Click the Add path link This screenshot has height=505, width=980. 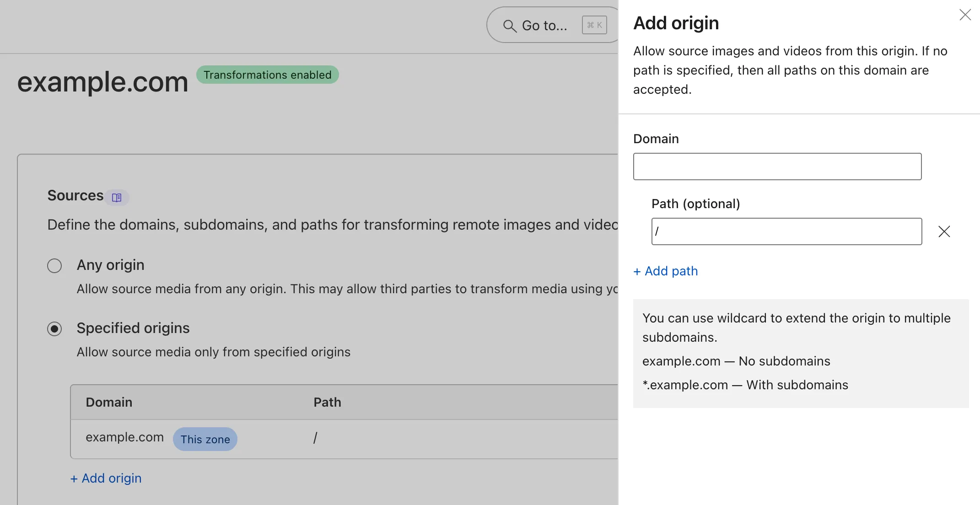[x=665, y=271]
